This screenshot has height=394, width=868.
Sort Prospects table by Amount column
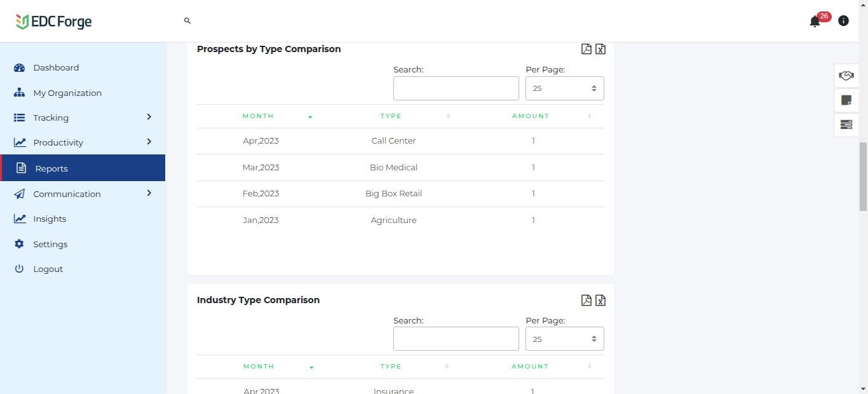pyautogui.click(x=531, y=116)
